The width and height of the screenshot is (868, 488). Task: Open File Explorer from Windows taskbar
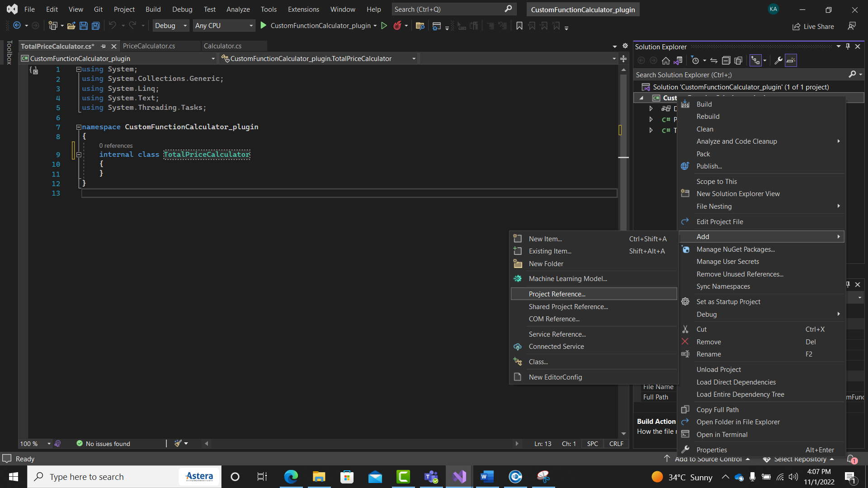[x=319, y=477]
